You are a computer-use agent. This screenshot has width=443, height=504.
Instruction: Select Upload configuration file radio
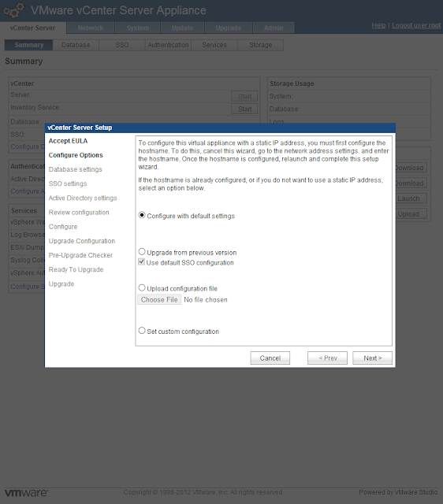point(142,287)
